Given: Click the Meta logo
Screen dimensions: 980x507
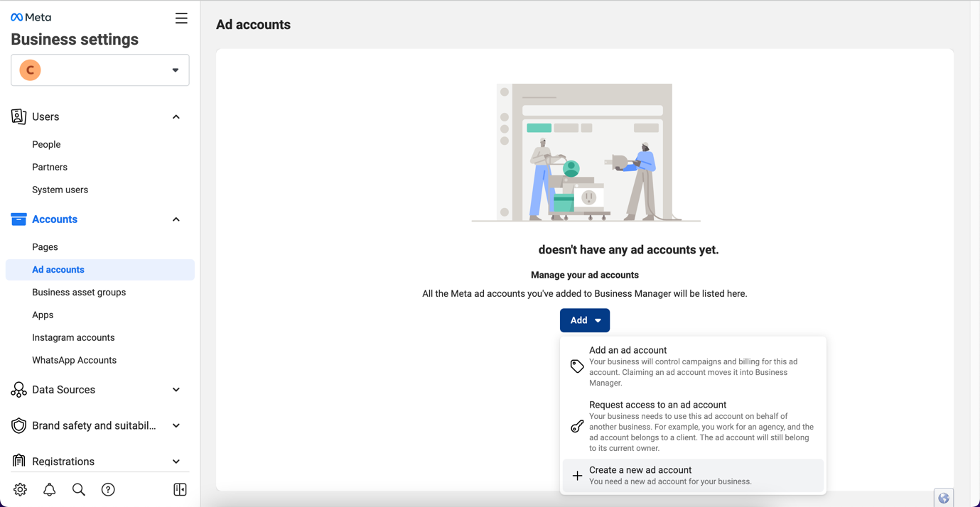Looking at the screenshot, I should point(31,17).
